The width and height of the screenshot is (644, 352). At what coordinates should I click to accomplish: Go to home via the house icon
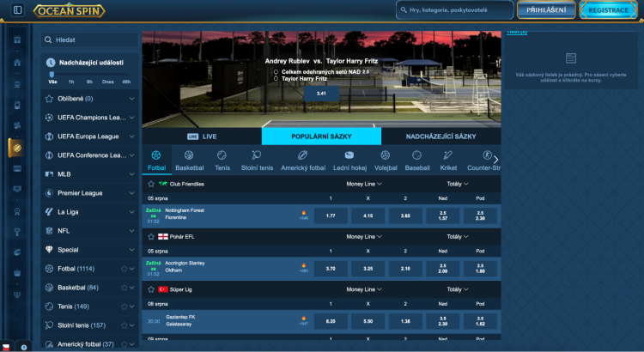[17, 63]
